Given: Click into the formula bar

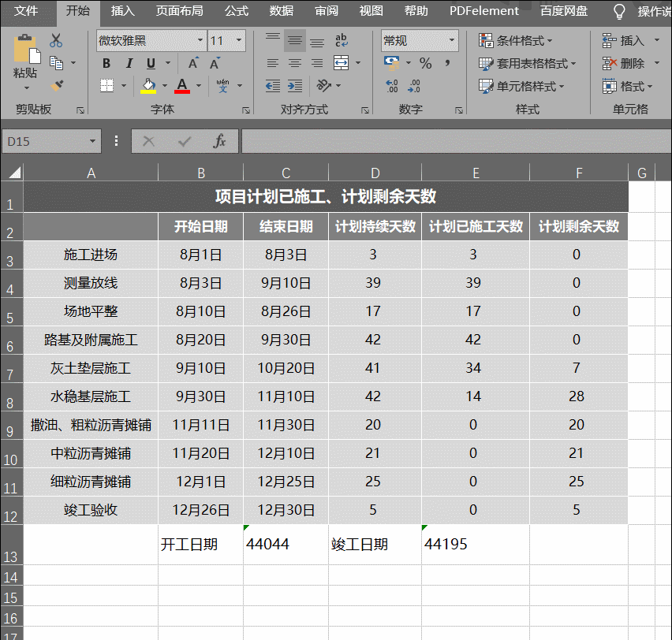Looking at the screenshot, I should [x=456, y=141].
